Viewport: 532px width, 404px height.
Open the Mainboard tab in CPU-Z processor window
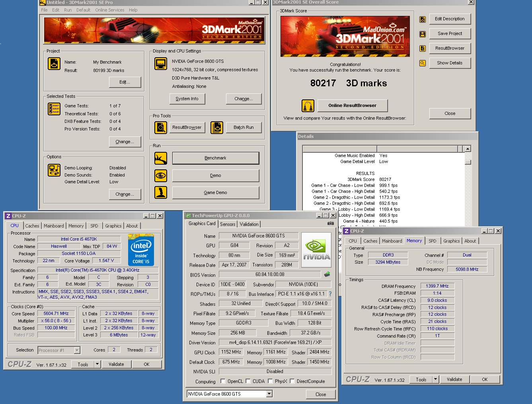point(54,226)
